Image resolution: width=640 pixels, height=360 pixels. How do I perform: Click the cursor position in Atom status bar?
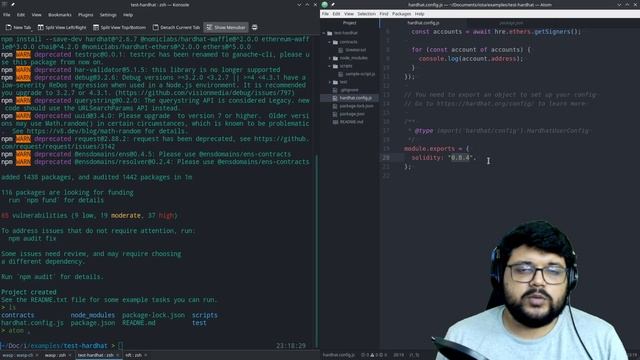[x=398, y=355]
